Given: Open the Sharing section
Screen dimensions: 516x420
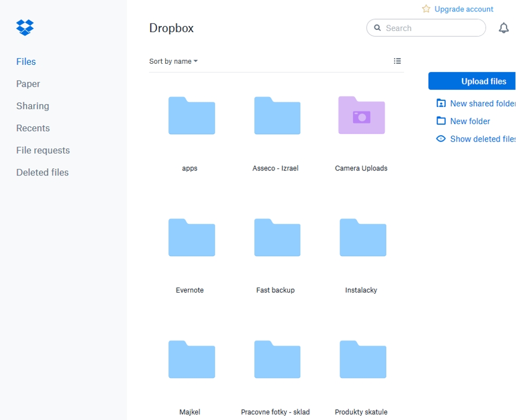Looking at the screenshot, I should (33, 106).
